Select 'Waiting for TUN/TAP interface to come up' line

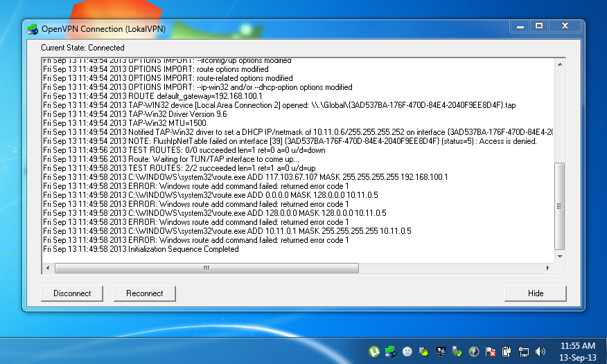171,159
